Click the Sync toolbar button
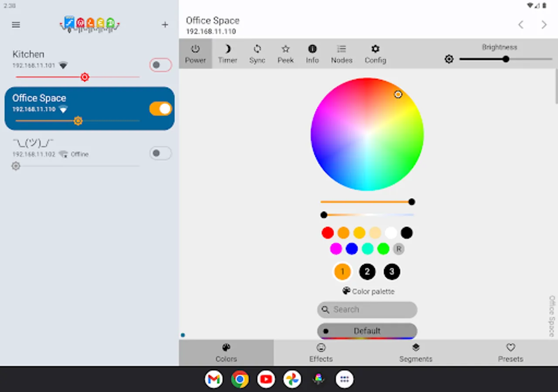Viewport: 558px width, 392px height. click(257, 54)
